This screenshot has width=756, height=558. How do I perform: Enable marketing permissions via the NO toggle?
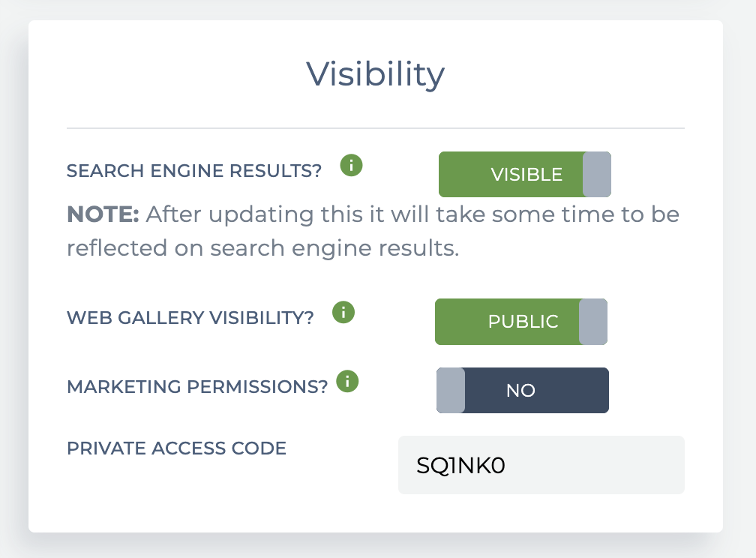point(522,390)
